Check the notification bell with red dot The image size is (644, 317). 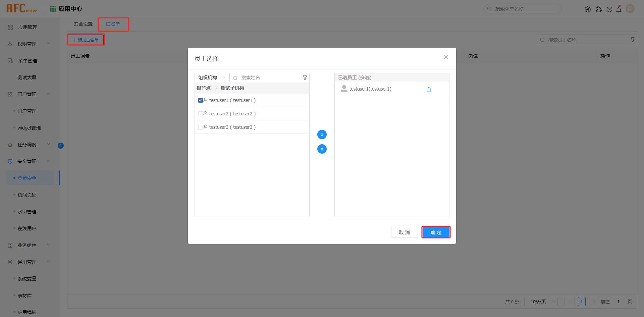click(x=619, y=9)
